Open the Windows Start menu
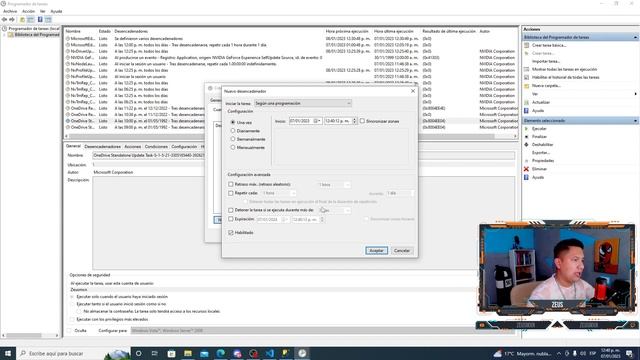Screen dimensions: 640x360 pyautogui.click(x=8, y=353)
